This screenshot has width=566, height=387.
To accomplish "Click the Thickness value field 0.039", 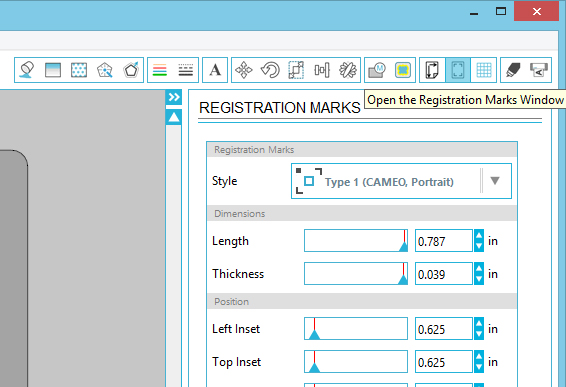I will tap(444, 274).
